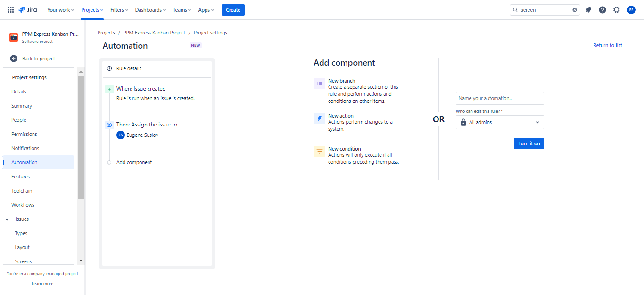Open the Projects dropdown menu
Image resolution: width=644 pixels, height=295 pixels.
(x=92, y=10)
